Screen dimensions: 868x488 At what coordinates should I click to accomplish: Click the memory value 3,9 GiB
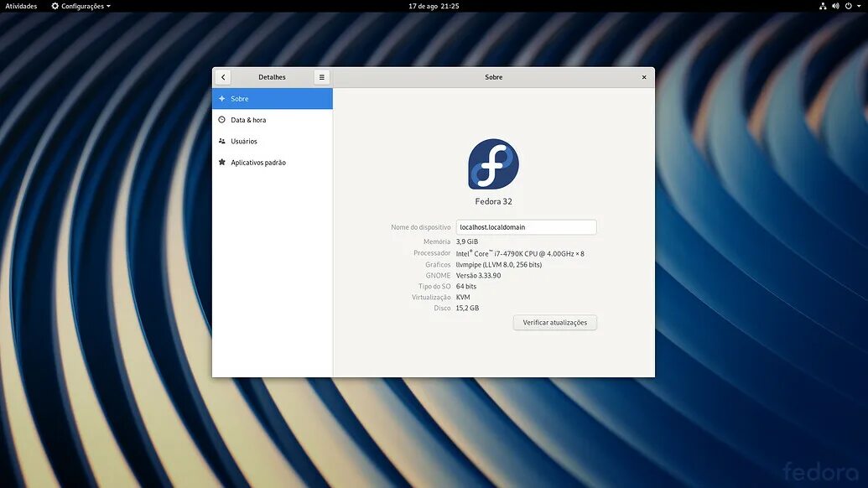pyautogui.click(x=466, y=241)
